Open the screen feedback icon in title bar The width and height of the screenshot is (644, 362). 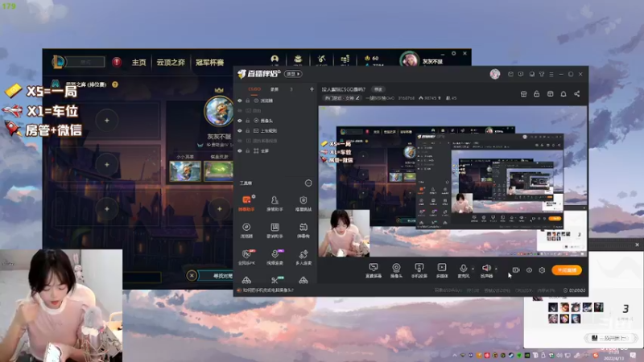click(521, 74)
